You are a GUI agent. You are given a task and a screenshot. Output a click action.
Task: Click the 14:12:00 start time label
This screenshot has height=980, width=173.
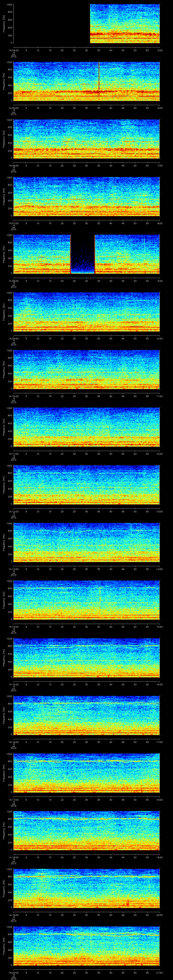pyautogui.click(x=13, y=511)
